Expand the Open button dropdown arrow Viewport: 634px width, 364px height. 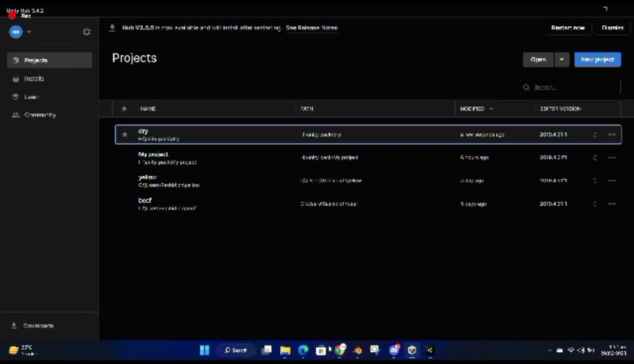click(x=562, y=60)
